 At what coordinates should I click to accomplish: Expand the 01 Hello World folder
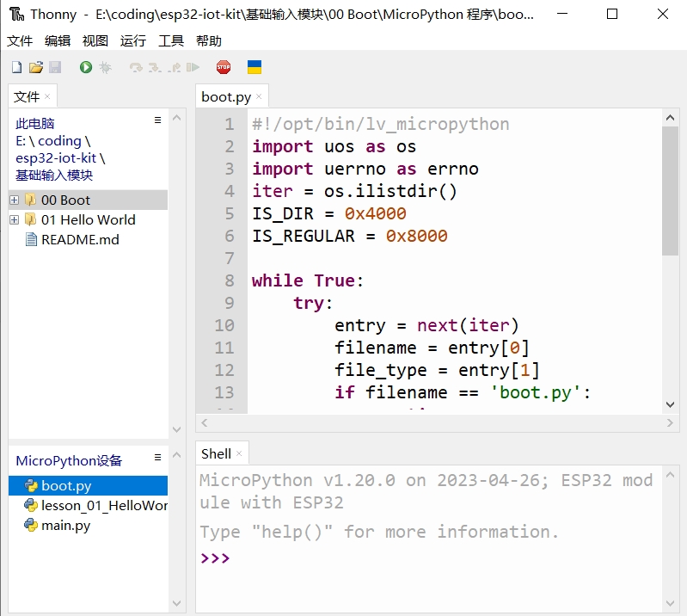[15, 220]
